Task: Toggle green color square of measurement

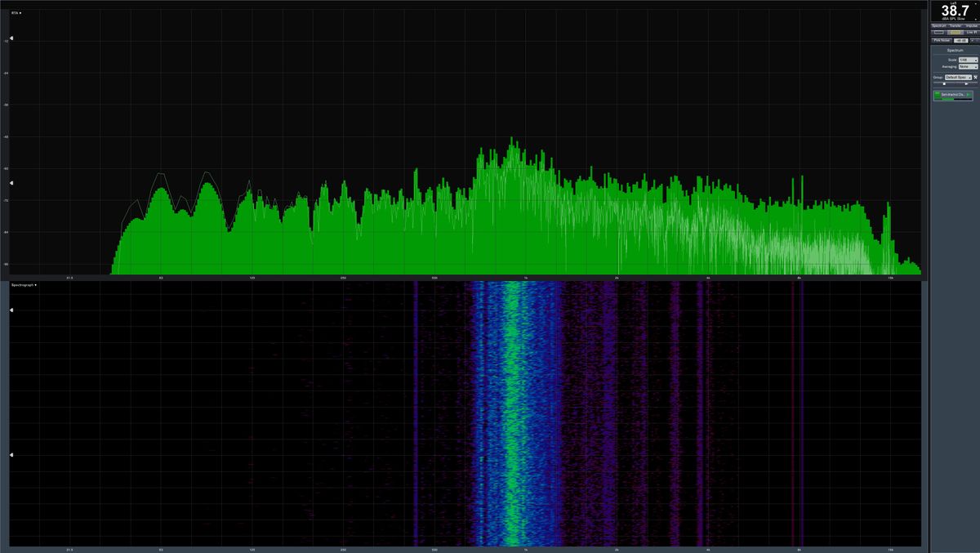Action: [x=937, y=95]
